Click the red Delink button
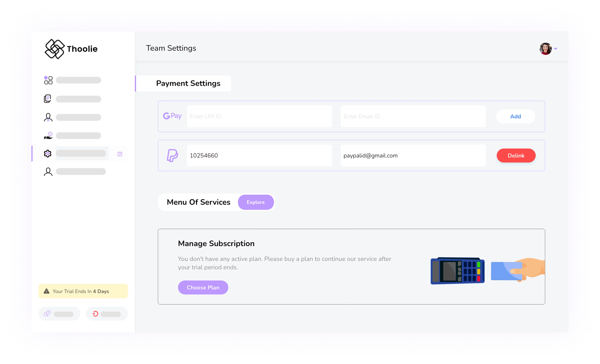This screenshot has width=600, height=364. [x=516, y=155]
